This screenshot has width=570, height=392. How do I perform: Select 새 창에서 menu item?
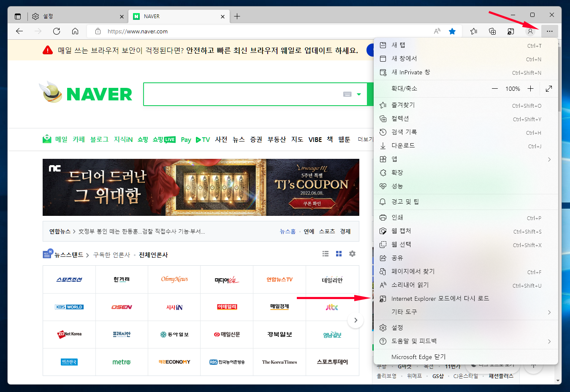coord(466,59)
